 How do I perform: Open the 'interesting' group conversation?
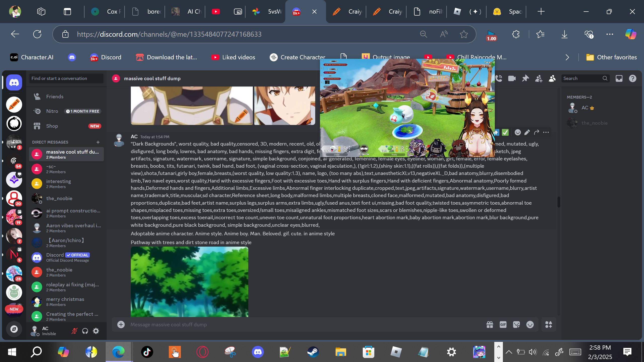point(66,184)
